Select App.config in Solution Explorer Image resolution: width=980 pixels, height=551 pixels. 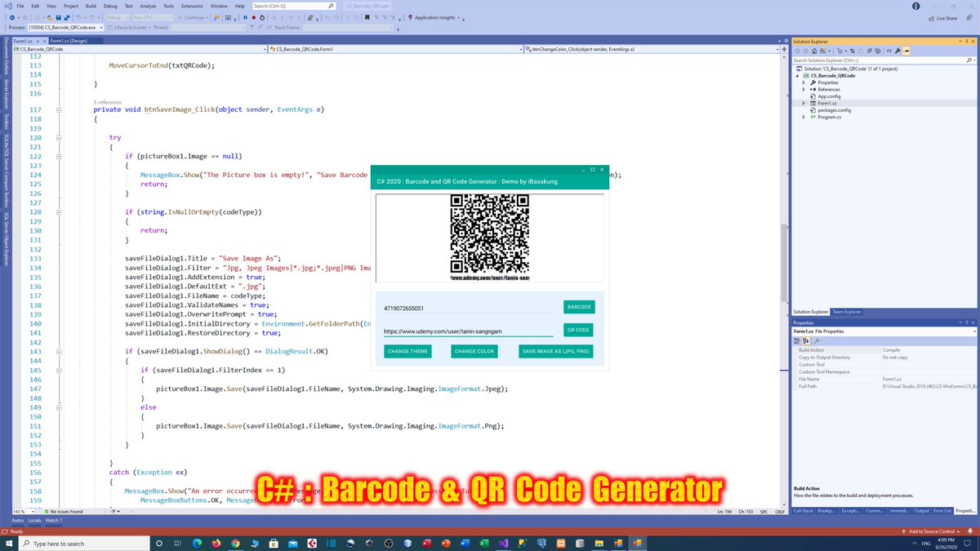coord(829,96)
